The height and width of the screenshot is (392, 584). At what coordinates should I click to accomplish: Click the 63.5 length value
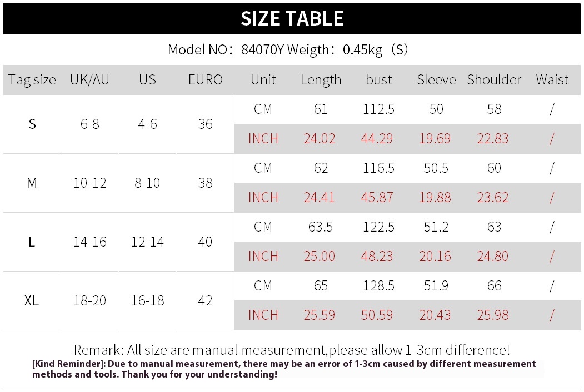[x=320, y=227]
